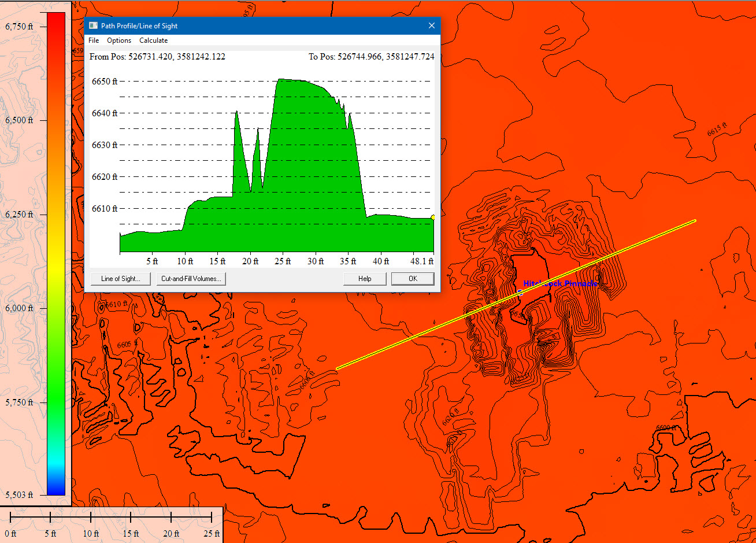Open Cut-and-Fill Volumes calculation

pos(191,279)
